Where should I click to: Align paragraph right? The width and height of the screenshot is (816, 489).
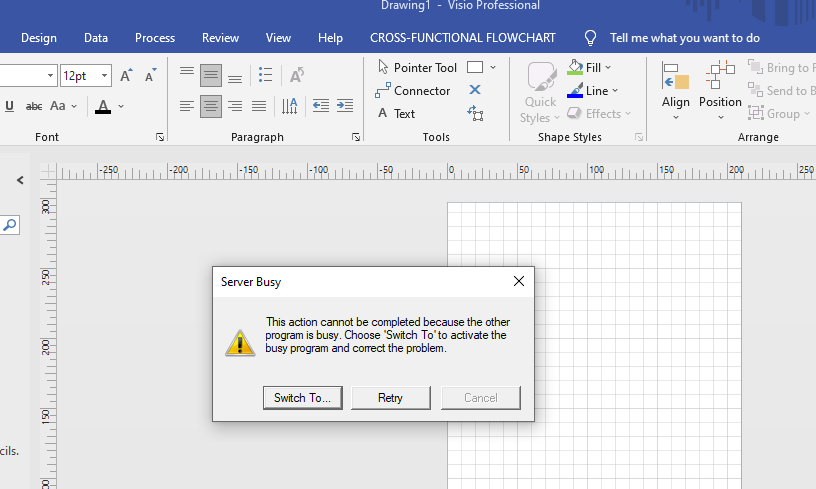point(235,106)
